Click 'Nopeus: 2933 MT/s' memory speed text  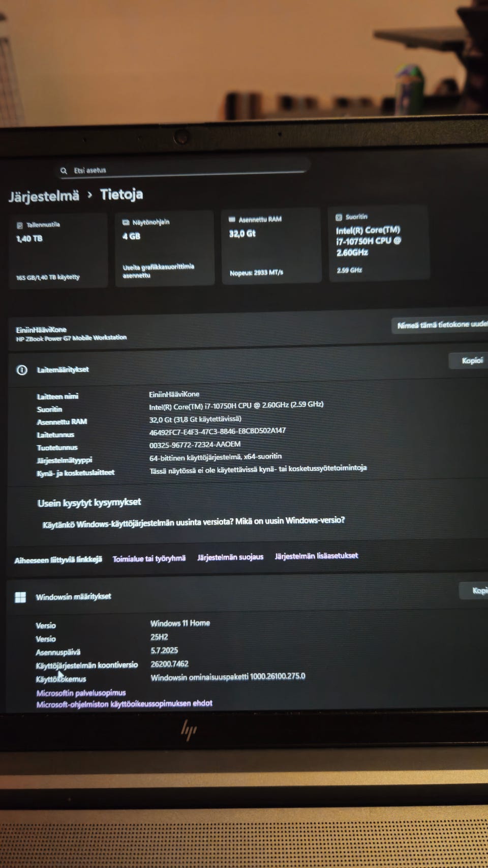click(x=256, y=273)
